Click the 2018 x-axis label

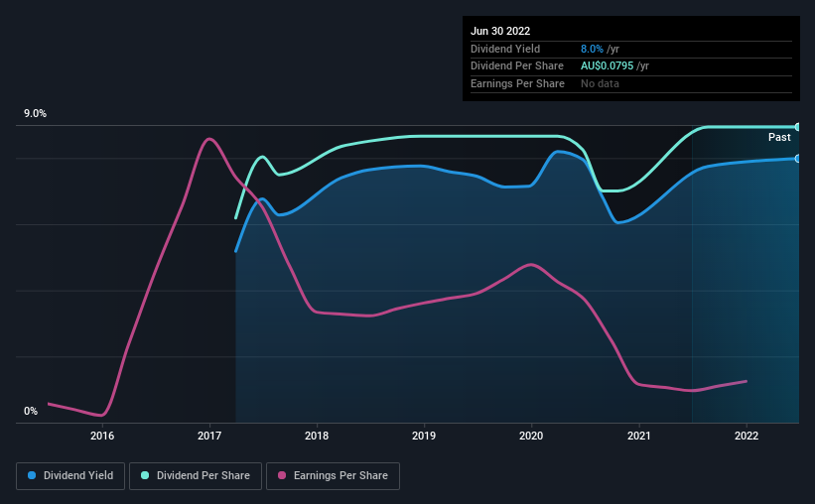pyautogui.click(x=317, y=436)
